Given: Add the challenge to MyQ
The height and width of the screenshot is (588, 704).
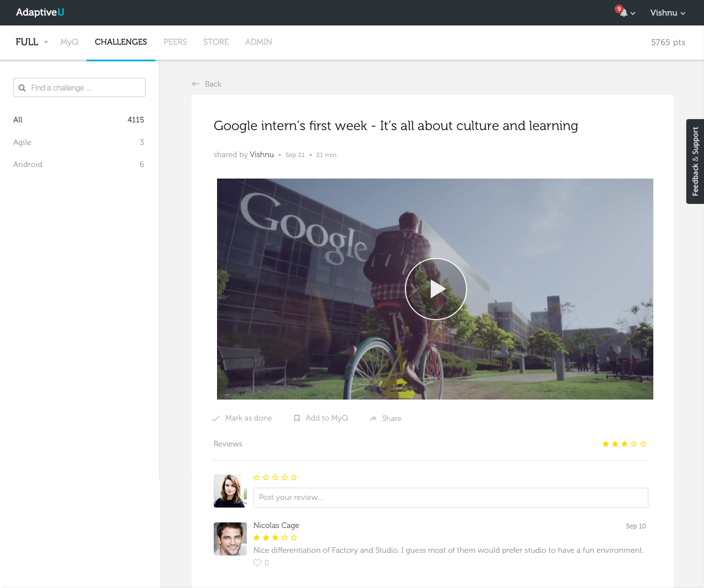Looking at the screenshot, I should (x=321, y=418).
